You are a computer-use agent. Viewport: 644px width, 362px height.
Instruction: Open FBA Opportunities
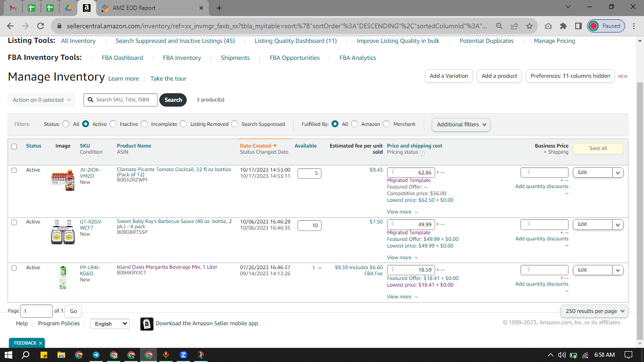tap(295, 58)
